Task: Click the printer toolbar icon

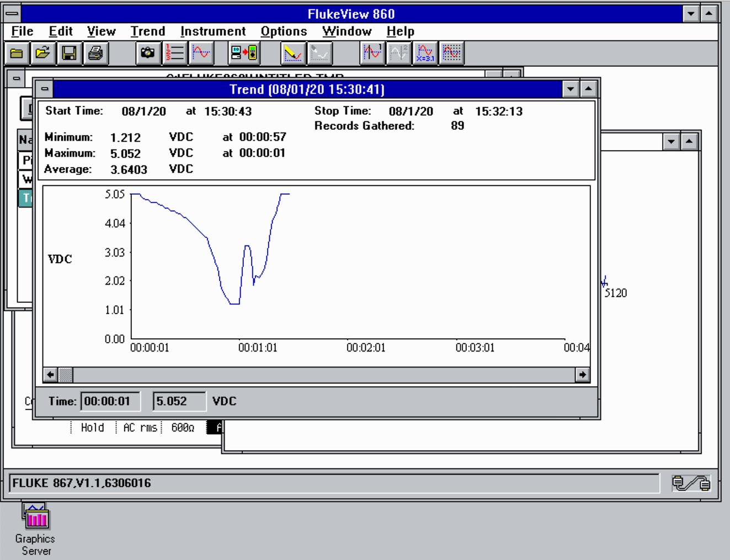Action: 95,54
